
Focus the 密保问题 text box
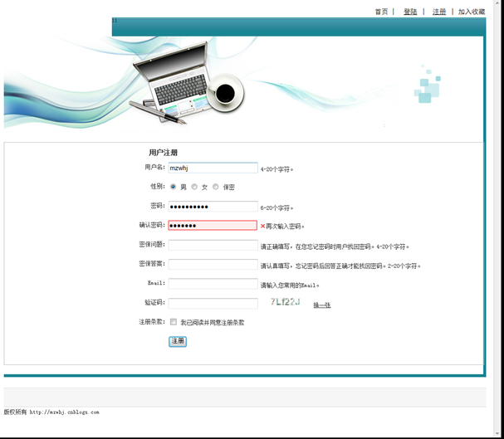click(213, 245)
